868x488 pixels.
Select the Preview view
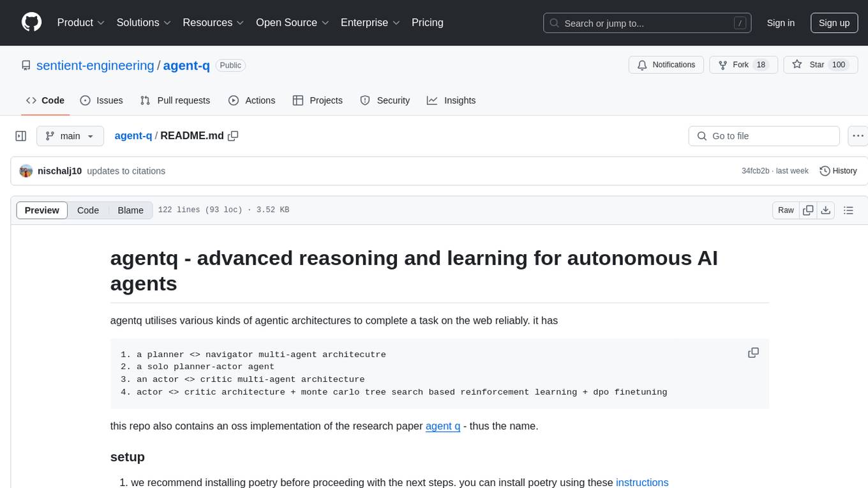coord(42,210)
